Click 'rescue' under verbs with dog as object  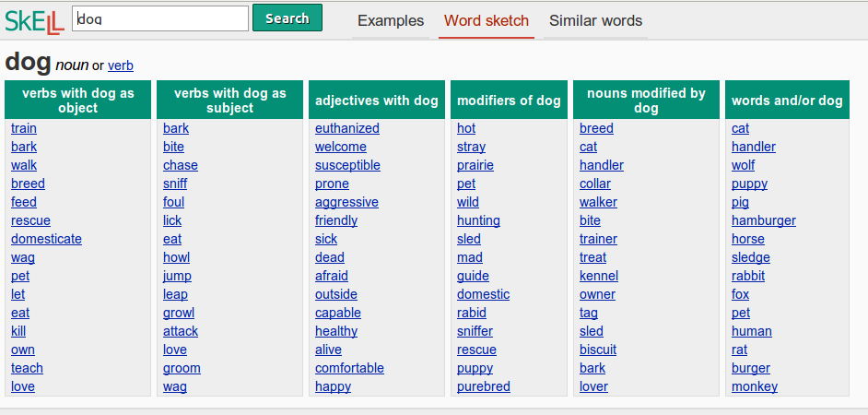coord(31,220)
